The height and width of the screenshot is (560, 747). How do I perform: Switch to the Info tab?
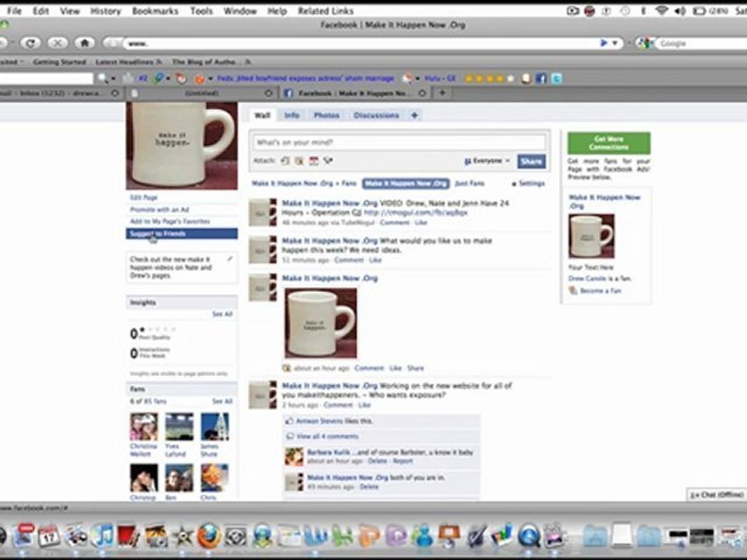292,115
